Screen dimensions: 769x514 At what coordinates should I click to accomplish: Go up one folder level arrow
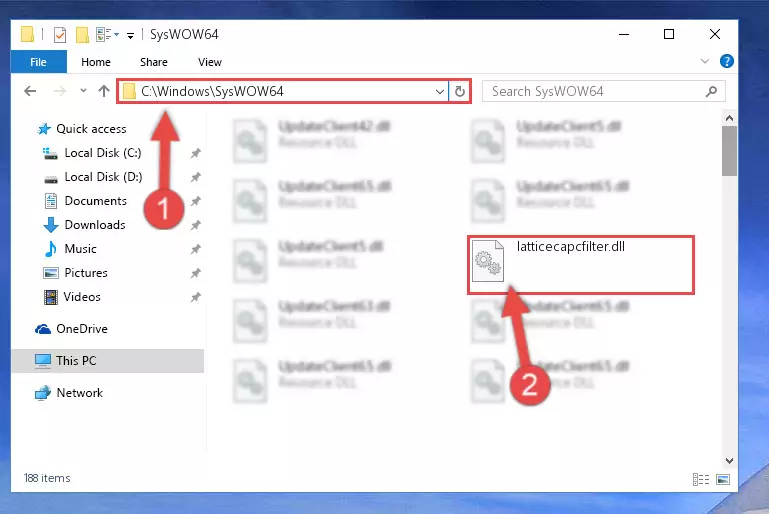click(x=103, y=91)
